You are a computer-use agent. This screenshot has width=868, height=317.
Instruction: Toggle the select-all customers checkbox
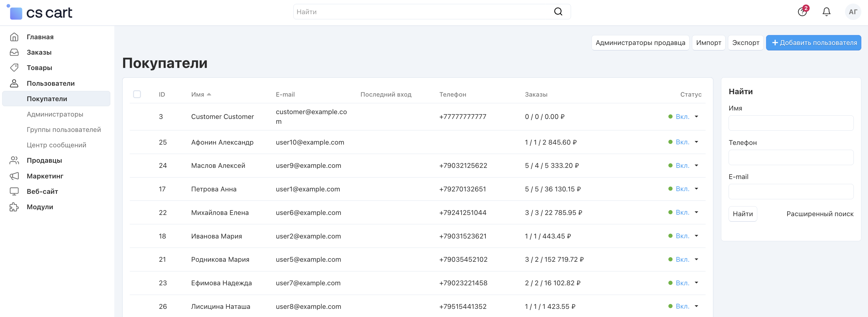click(x=137, y=94)
